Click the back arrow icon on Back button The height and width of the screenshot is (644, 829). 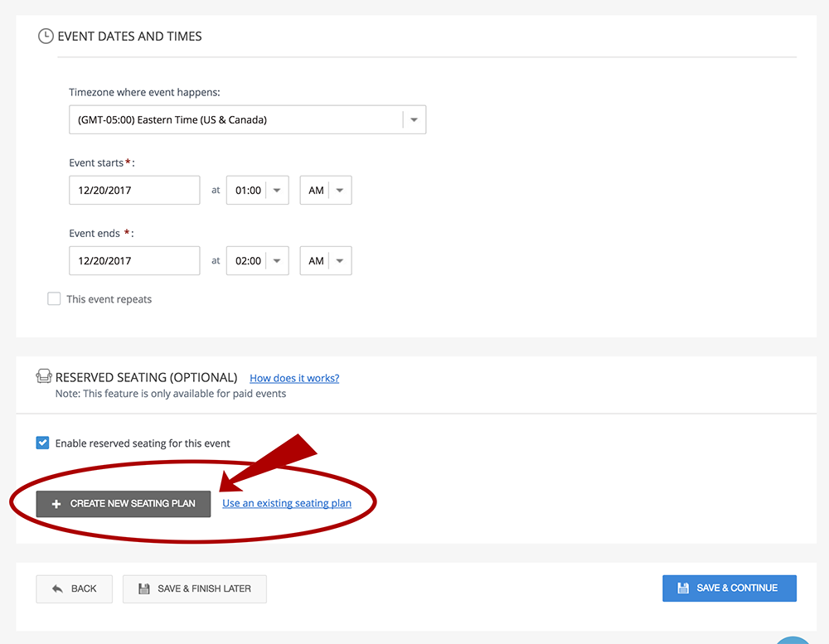pyautogui.click(x=57, y=588)
